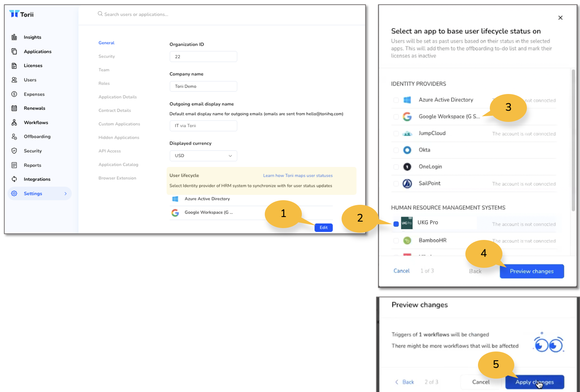
Task: Close the app selection dialog
Action: coord(560,18)
